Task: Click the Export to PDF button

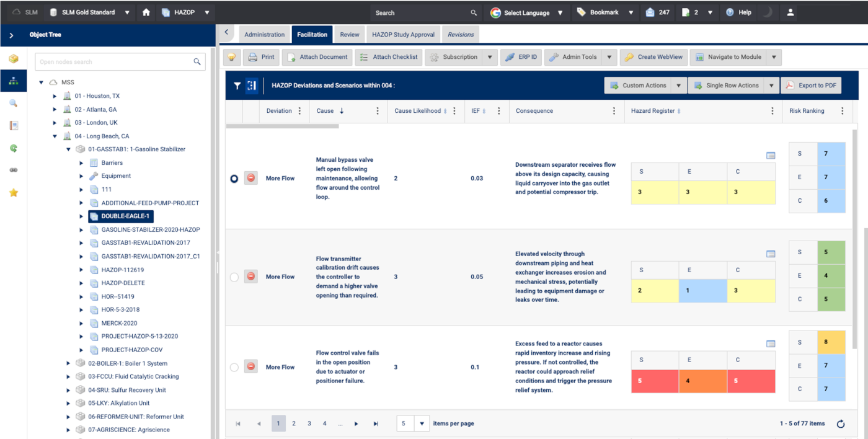Action: [x=811, y=86]
